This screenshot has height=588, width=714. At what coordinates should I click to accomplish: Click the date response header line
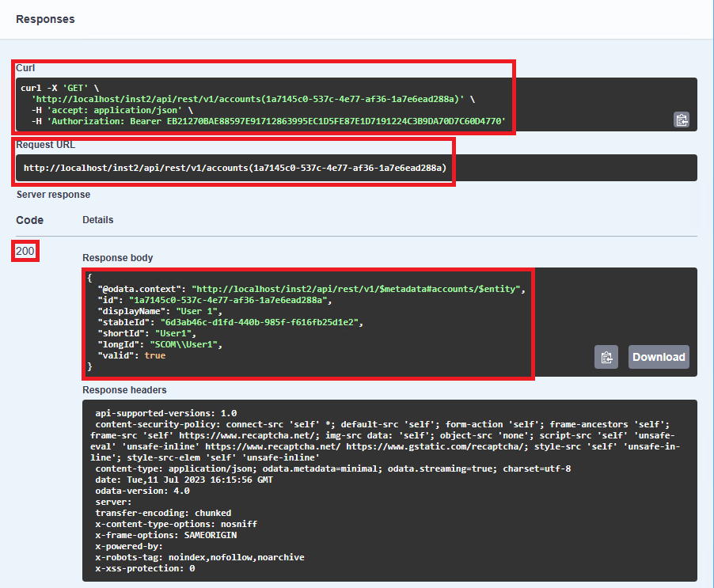[x=186, y=480]
